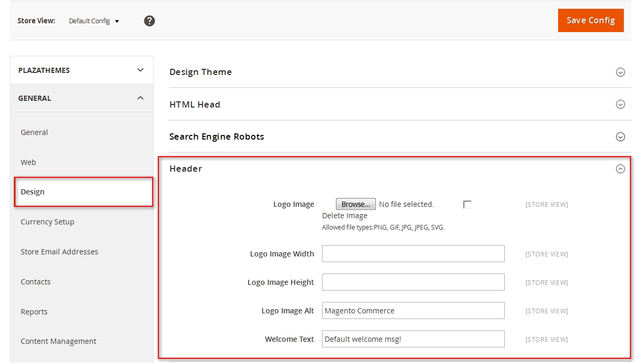
Task: Go to Currency Setup settings
Action: (48, 222)
